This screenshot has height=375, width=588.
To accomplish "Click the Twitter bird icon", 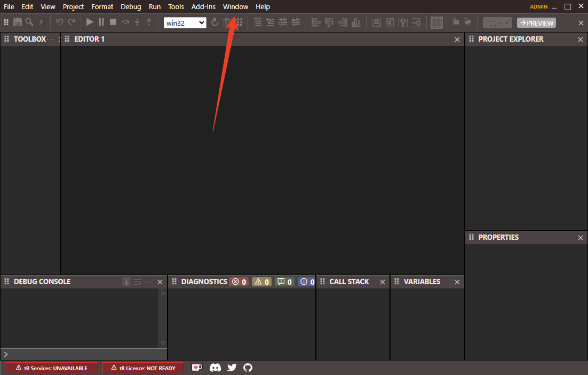I will [232, 368].
